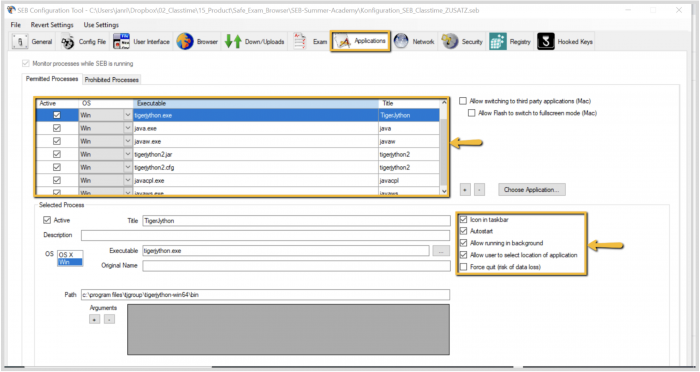Open the Hooked Keys tab icon
700x372 pixels.
[x=546, y=42]
